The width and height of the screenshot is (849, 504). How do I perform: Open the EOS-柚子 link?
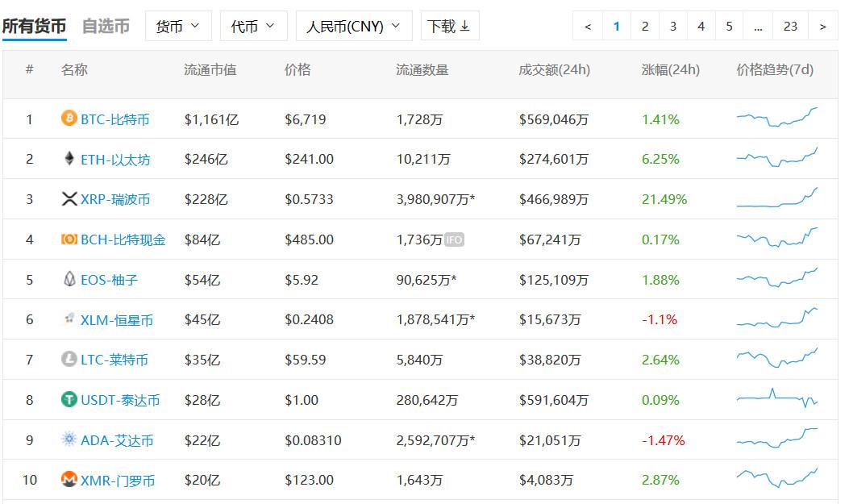110,280
